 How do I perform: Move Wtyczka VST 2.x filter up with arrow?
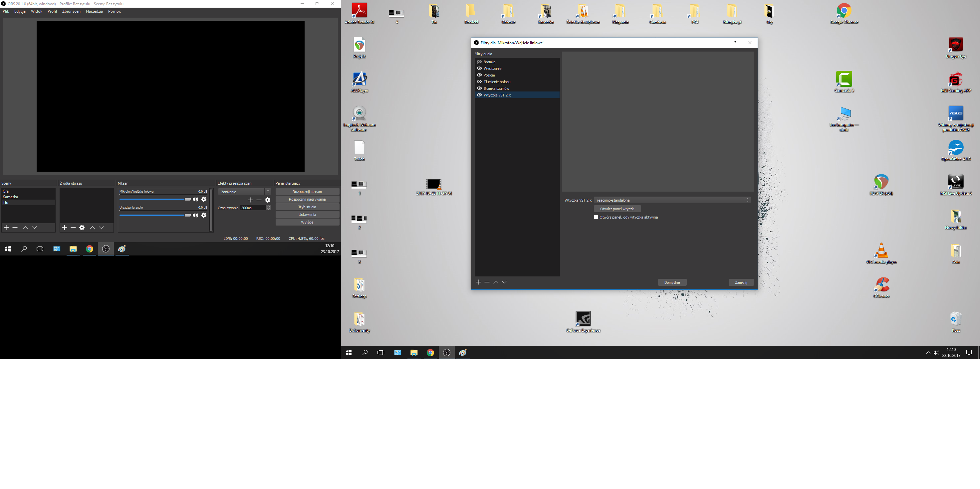click(496, 282)
